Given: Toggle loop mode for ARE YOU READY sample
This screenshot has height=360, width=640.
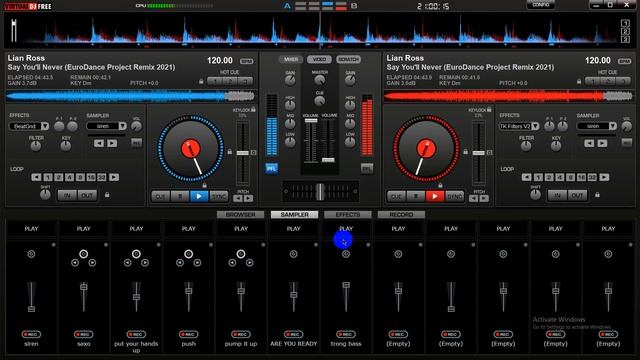Looking at the screenshot, I should (x=293, y=254).
